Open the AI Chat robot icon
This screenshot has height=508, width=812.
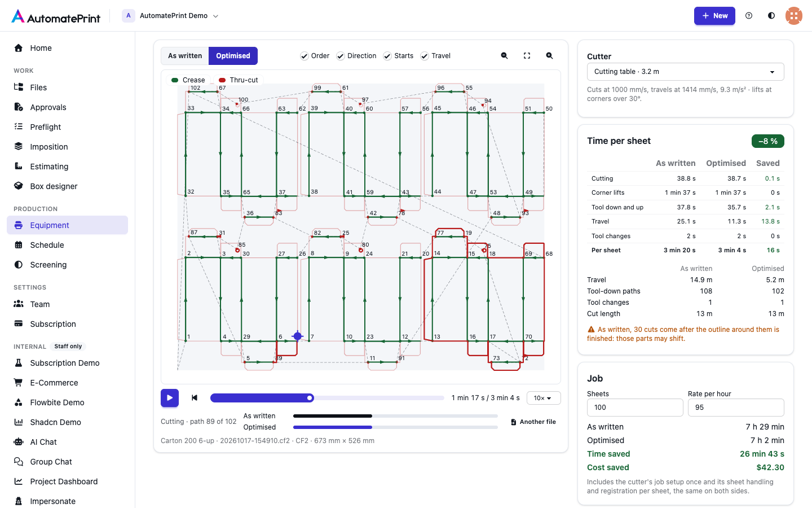point(19,442)
